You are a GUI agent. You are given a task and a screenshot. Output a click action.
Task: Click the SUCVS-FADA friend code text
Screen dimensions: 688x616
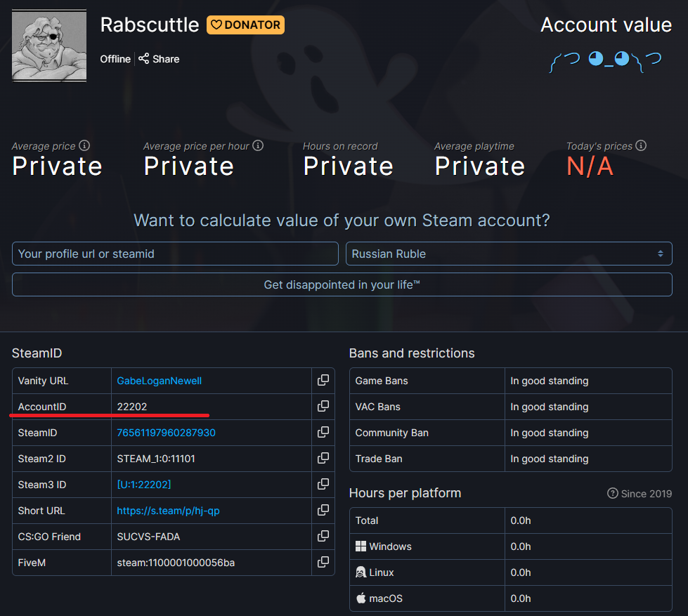click(148, 537)
